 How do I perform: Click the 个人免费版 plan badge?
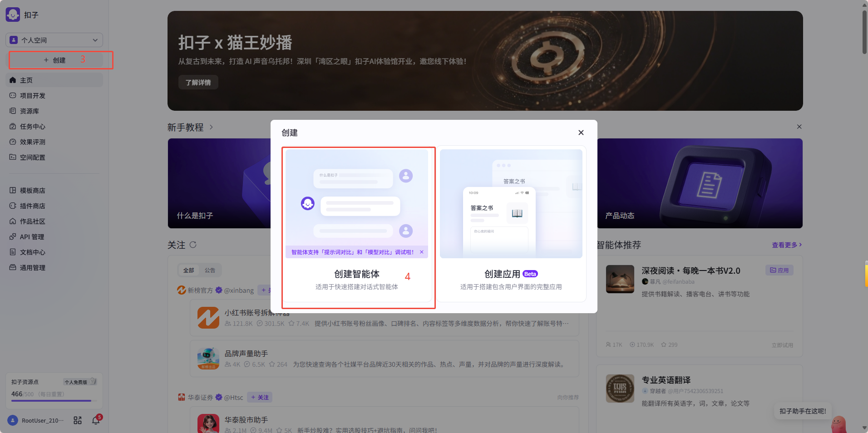click(80, 382)
